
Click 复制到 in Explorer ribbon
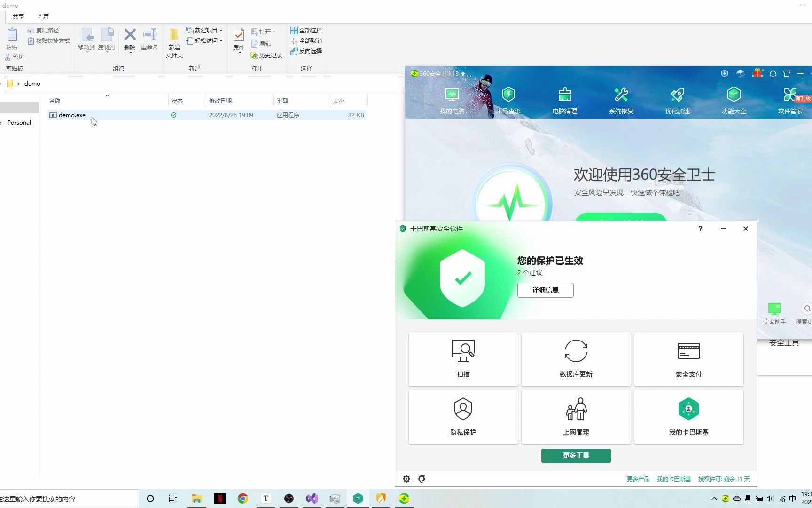(x=106, y=40)
